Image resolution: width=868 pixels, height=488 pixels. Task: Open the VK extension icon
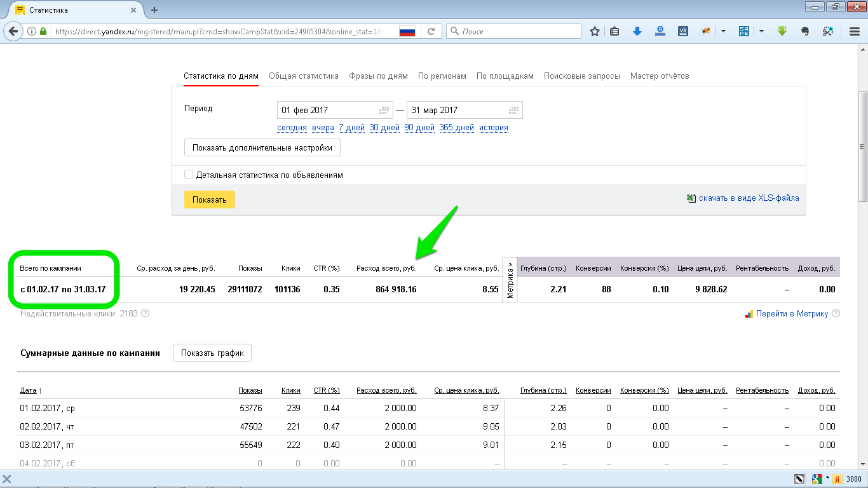point(683,31)
